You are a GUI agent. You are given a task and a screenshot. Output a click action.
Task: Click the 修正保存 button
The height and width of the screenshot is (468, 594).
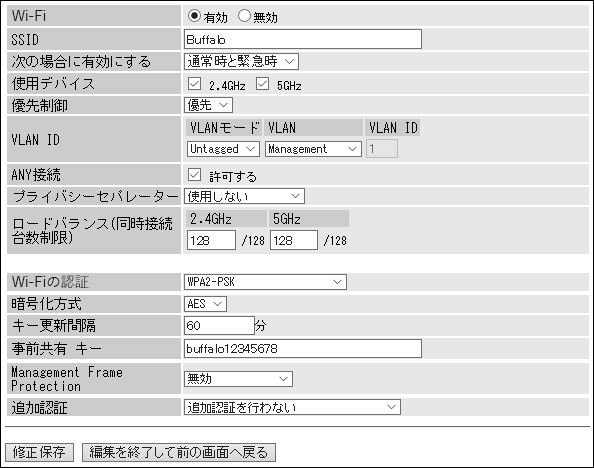[39, 452]
